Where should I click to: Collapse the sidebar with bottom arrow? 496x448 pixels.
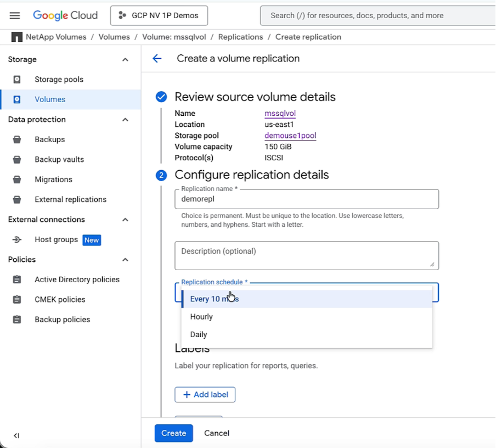click(16, 436)
